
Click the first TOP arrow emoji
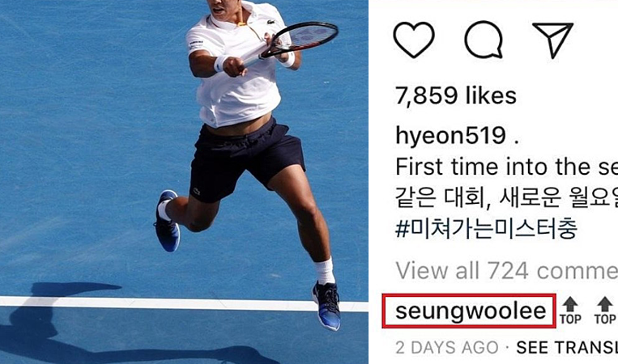(x=570, y=311)
